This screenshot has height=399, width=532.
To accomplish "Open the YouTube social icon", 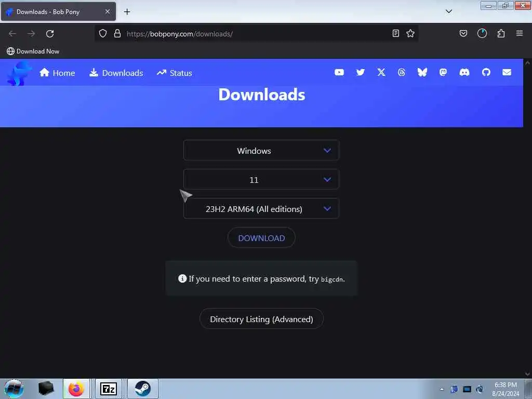I will pyautogui.click(x=339, y=72).
